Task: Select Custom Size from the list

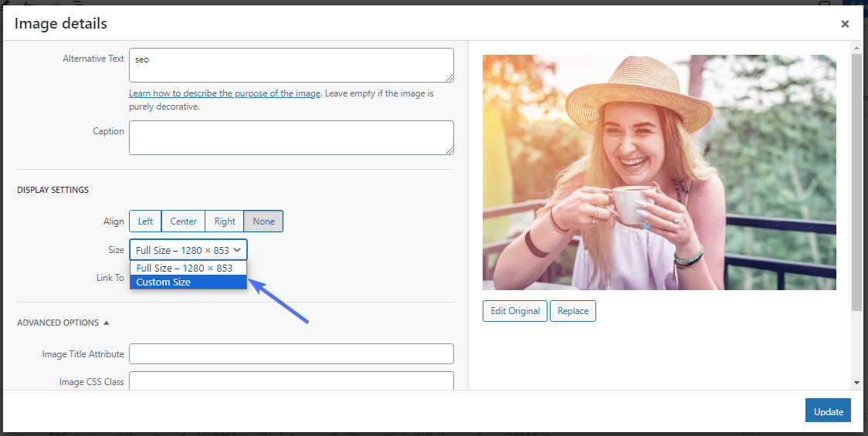Action: tap(188, 282)
